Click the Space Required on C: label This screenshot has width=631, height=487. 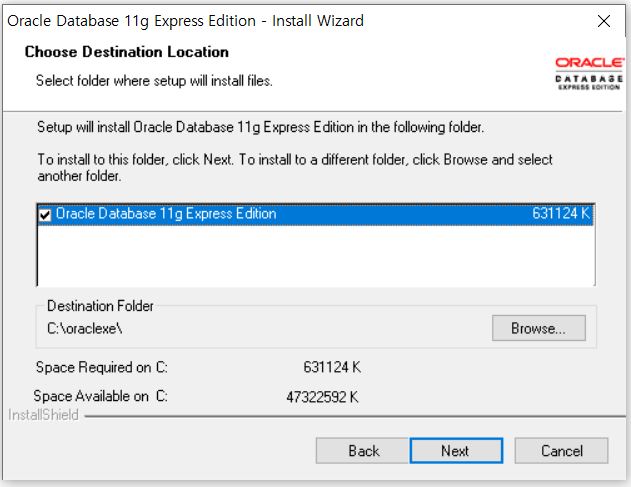pyautogui.click(x=101, y=367)
